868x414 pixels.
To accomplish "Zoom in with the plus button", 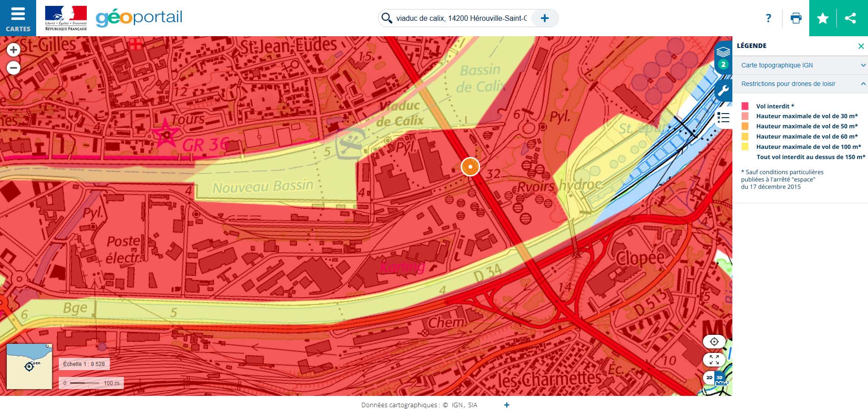I will [x=14, y=50].
